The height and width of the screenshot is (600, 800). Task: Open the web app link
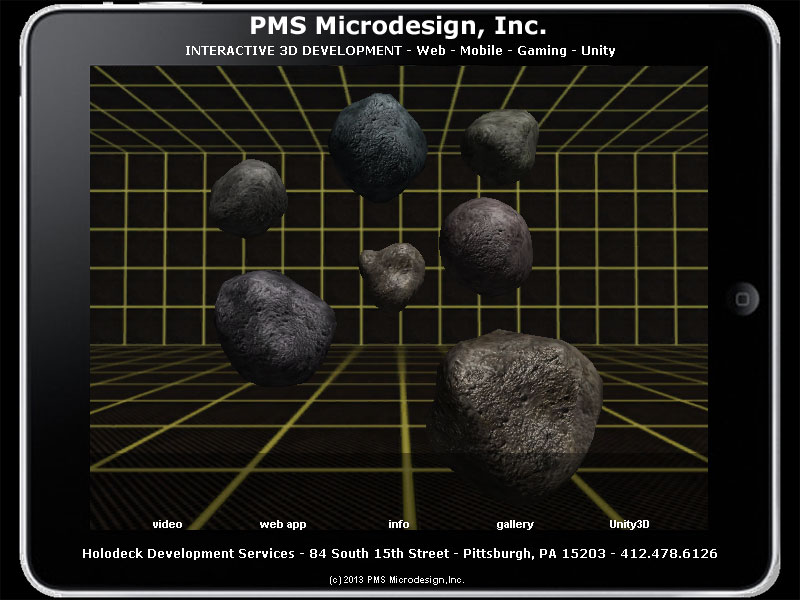click(x=283, y=524)
